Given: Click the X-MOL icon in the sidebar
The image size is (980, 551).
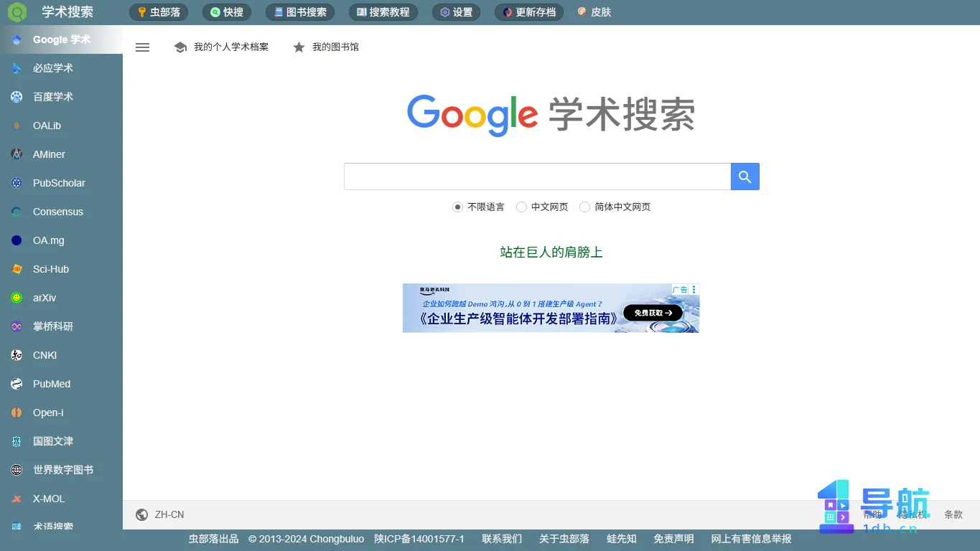Looking at the screenshot, I should (x=17, y=499).
